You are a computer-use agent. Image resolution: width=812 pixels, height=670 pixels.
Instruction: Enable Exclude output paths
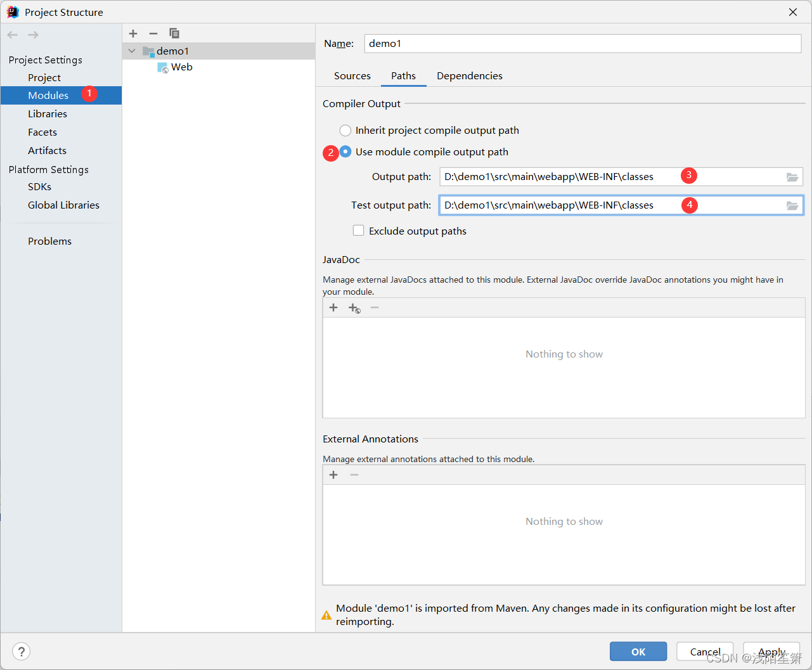(x=358, y=230)
